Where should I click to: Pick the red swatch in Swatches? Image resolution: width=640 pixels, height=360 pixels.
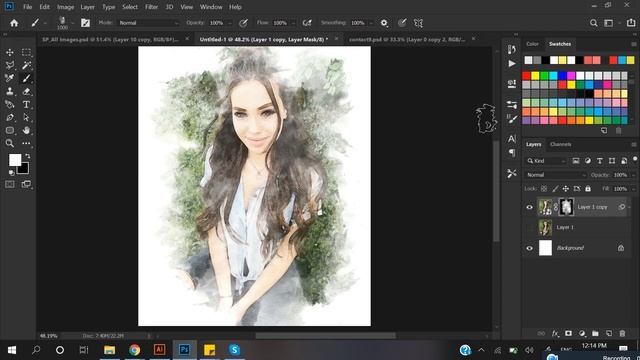click(526, 76)
